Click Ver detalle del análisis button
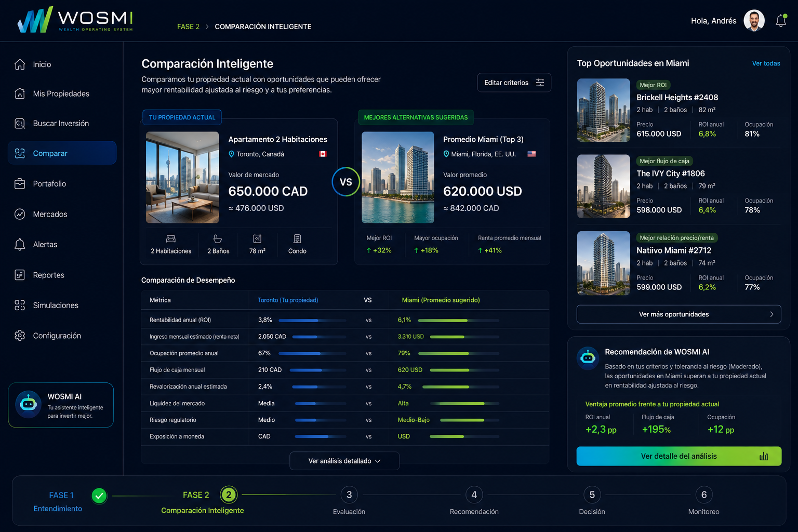798x532 pixels. coord(679,456)
